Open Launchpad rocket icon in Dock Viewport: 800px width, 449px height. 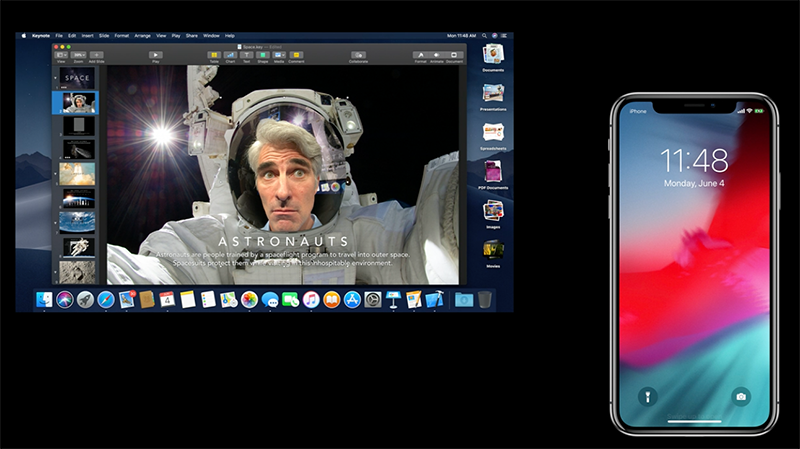85,300
